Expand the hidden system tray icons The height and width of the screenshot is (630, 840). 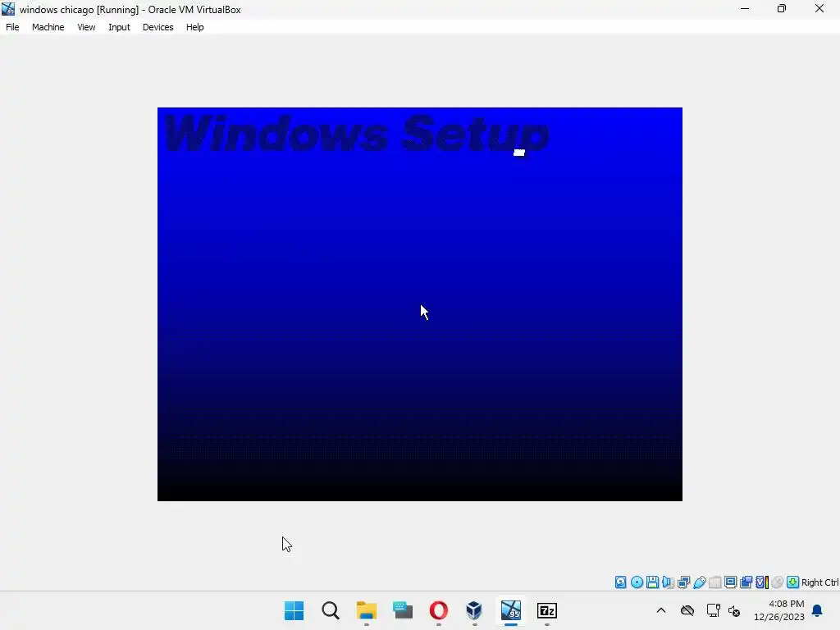tap(661, 610)
